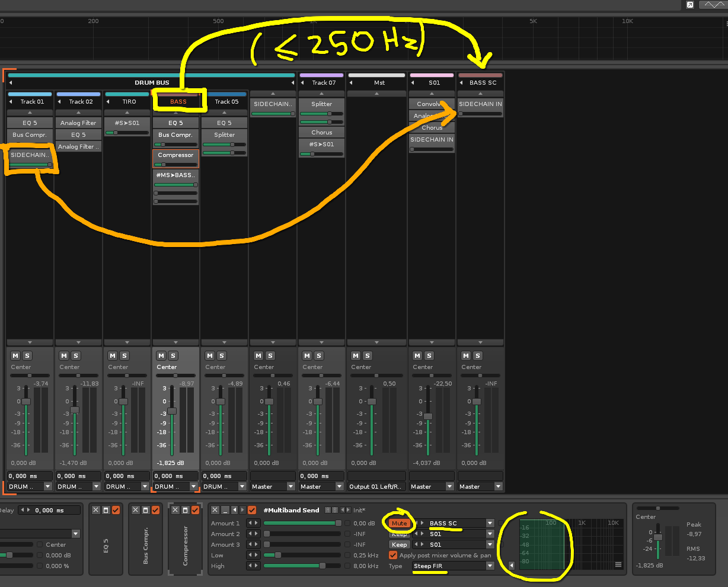This screenshot has width=728, height=587.
Task: Click the orange Mute button for Amount 1
Action: (x=399, y=524)
